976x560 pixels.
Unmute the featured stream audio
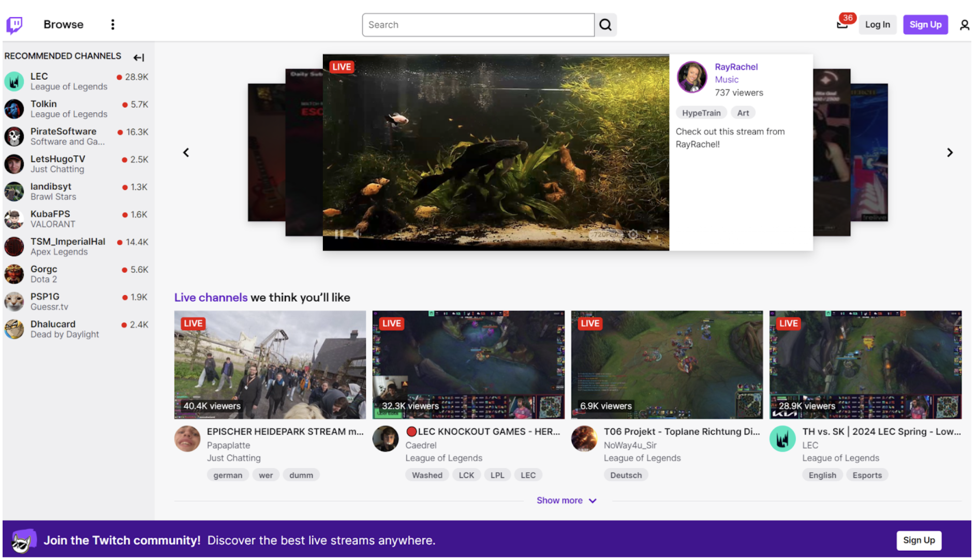click(357, 234)
